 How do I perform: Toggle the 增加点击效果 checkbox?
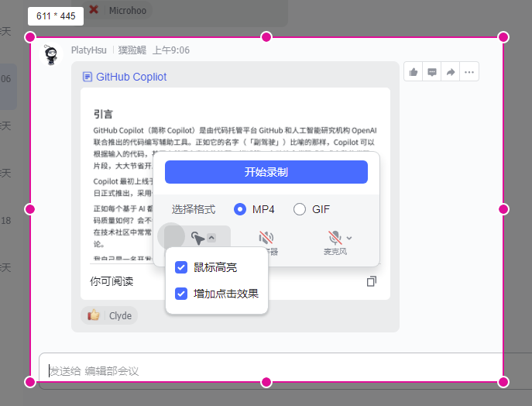[181, 294]
